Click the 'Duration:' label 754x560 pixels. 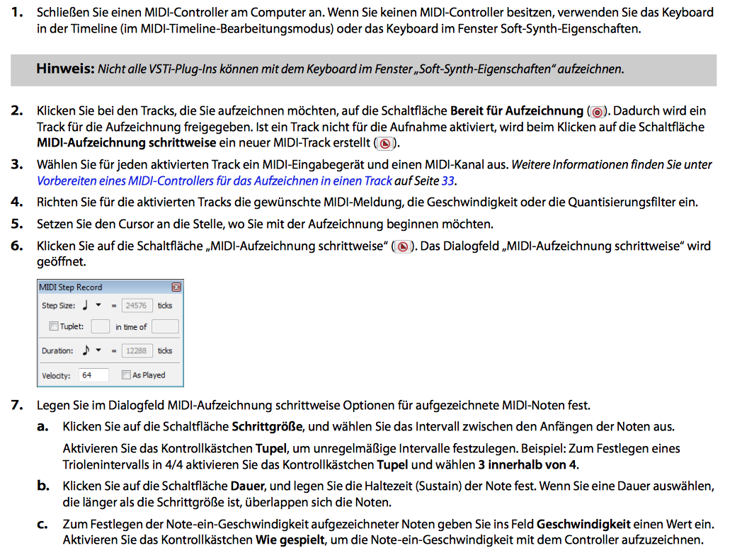pyautogui.click(x=57, y=350)
